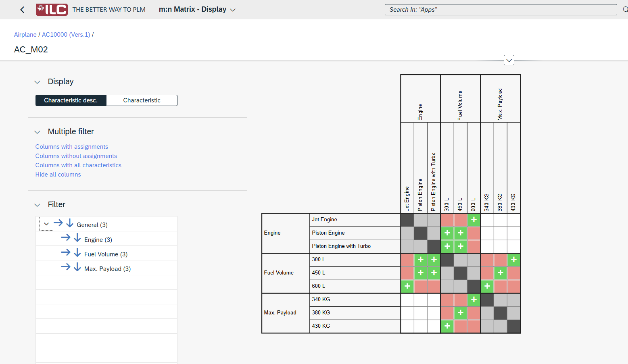
Task: Click the Columns with assignments link
Action: coord(71,146)
